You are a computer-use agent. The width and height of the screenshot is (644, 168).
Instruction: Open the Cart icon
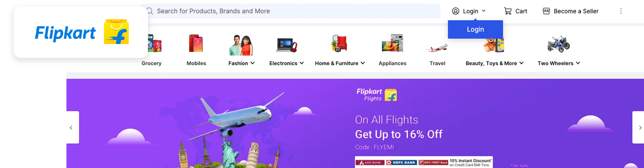coord(507,11)
